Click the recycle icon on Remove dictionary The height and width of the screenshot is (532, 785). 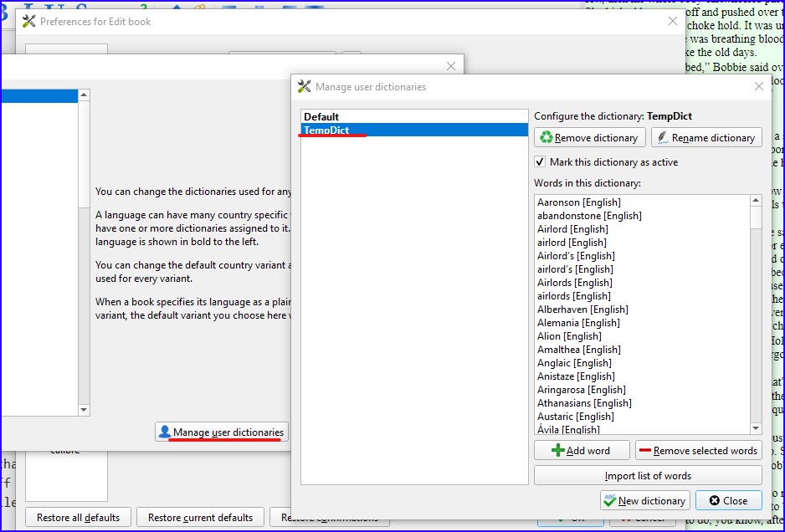(x=546, y=137)
